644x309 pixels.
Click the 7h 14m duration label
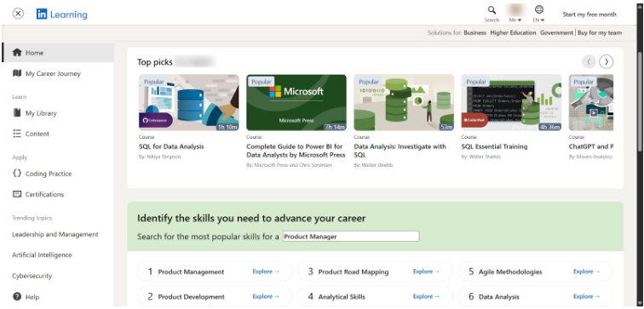pyautogui.click(x=335, y=127)
